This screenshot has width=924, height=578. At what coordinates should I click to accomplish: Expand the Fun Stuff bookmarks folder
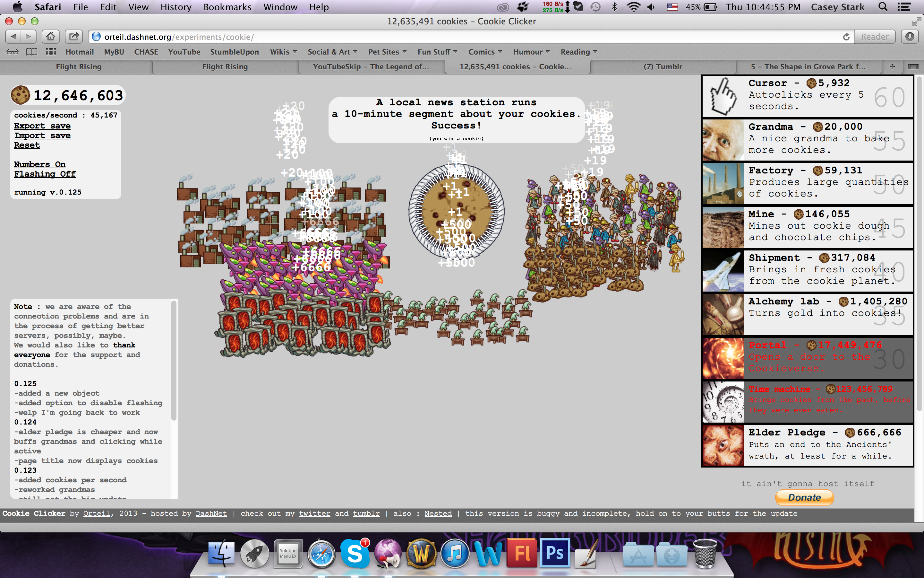pyautogui.click(x=437, y=52)
